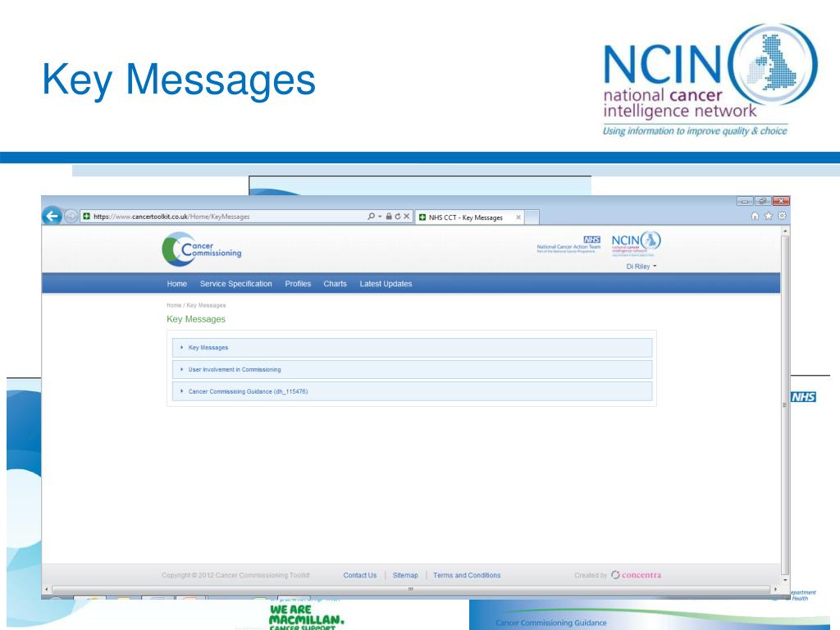The image size is (840, 630).
Task: Close the NHS CCT - Key Messages tab
Action: [x=518, y=217]
